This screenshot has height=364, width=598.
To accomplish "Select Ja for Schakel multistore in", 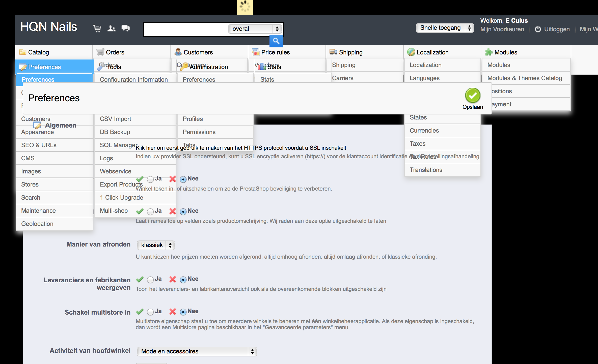I will (x=150, y=312).
